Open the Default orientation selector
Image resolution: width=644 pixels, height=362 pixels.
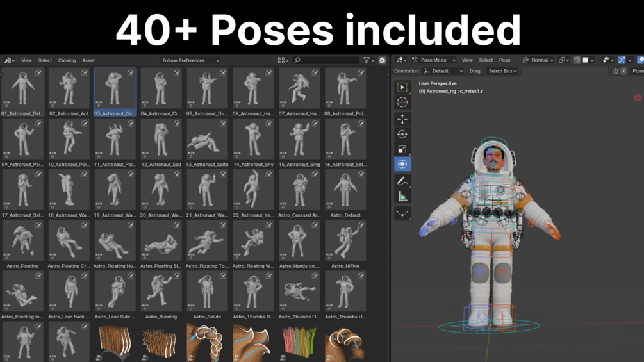pyautogui.click(x=443, y=71)
